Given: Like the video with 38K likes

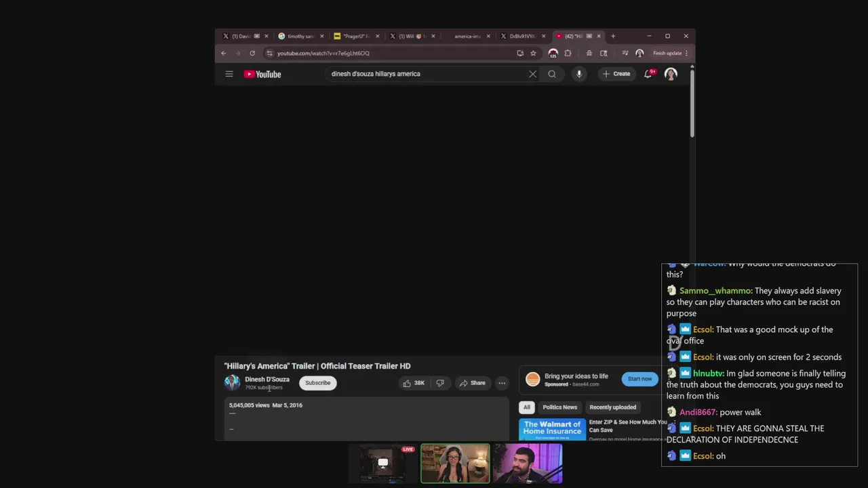Looking at the screenshot, I should click(x=413, y=383).
